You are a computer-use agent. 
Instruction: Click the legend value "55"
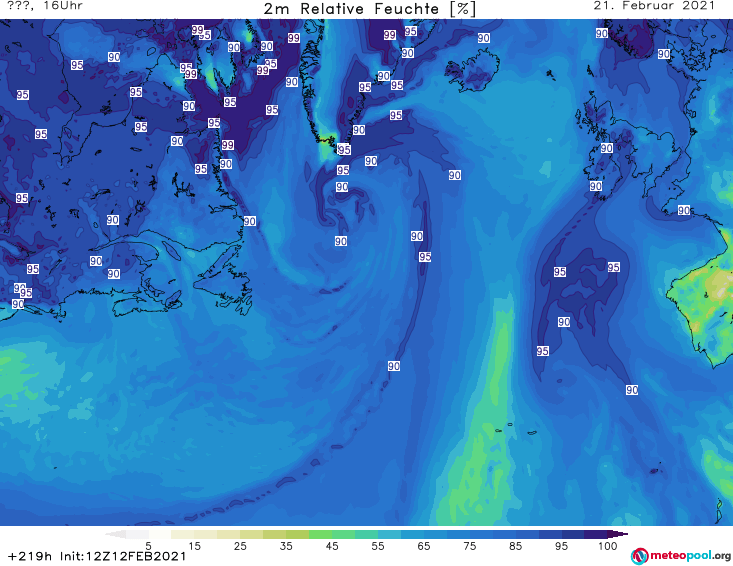tap(378, 546)
